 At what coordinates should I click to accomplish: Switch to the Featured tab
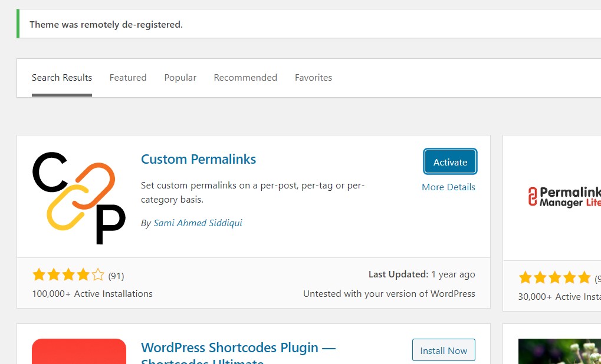128,78
